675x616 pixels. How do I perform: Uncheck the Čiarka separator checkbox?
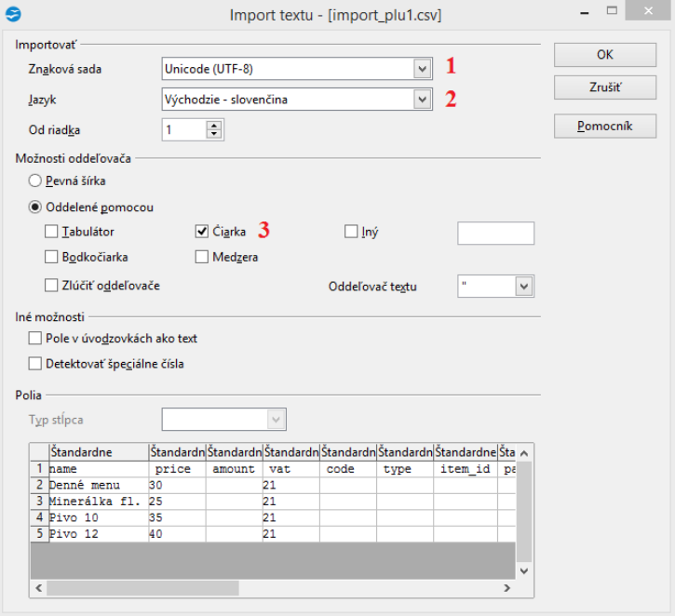(202, 232)
